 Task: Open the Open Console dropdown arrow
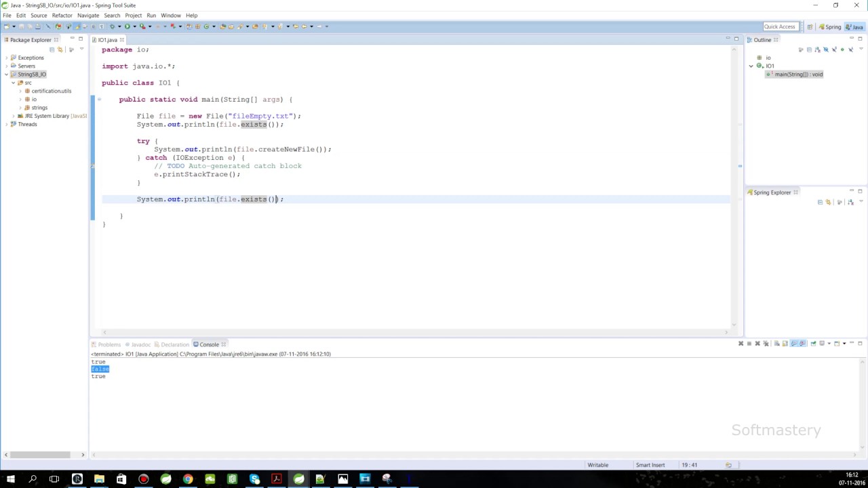[844, 344]
